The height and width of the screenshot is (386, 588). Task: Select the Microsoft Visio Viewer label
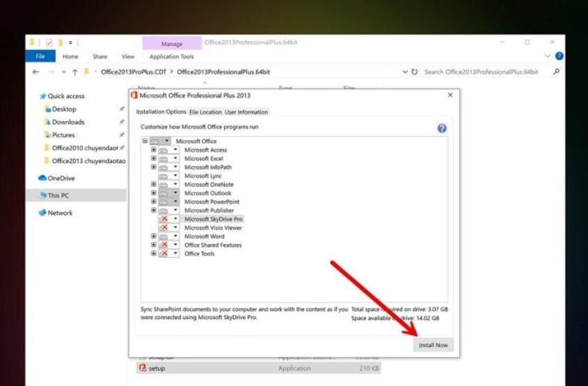(x=213, y=228)
